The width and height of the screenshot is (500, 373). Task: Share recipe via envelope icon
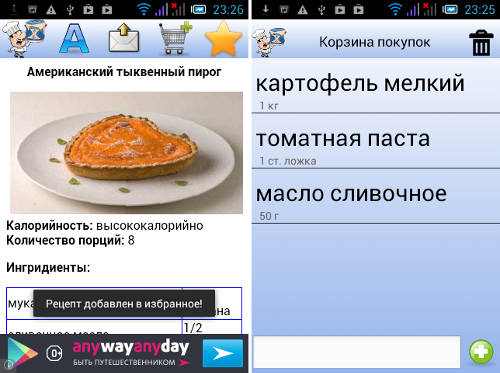pos(124,38)
